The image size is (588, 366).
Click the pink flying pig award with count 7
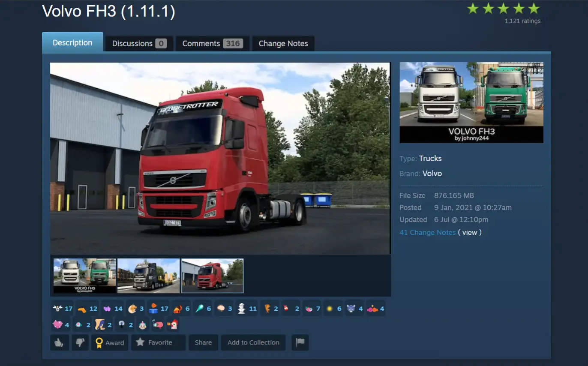(x=312, y=308)
